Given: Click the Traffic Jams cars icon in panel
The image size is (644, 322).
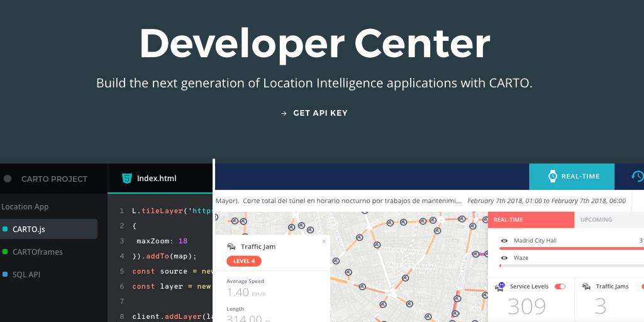Looking at the screenshot, I should (x=587, y=287).
